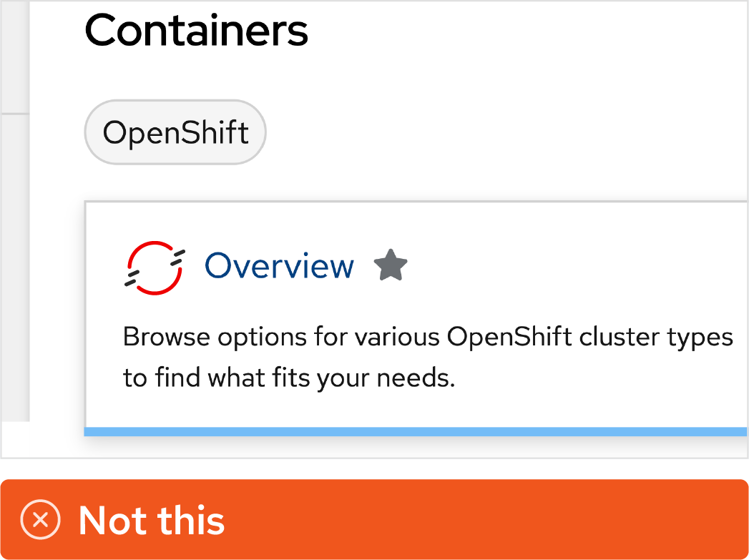
Task: Follow the blue Overview hyperlink
Action: click(x=279, y=265)
